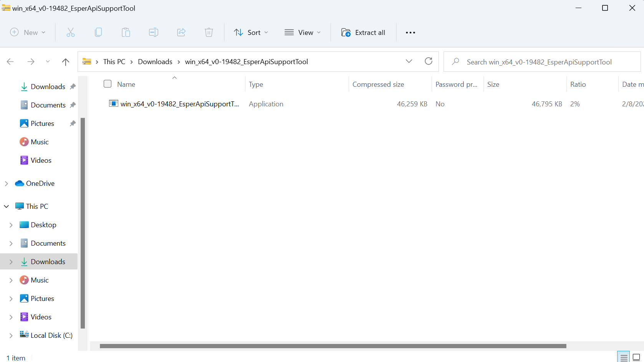The image size is (644, 362).
Task: Cut the selected item
Action: pos(71,32)
